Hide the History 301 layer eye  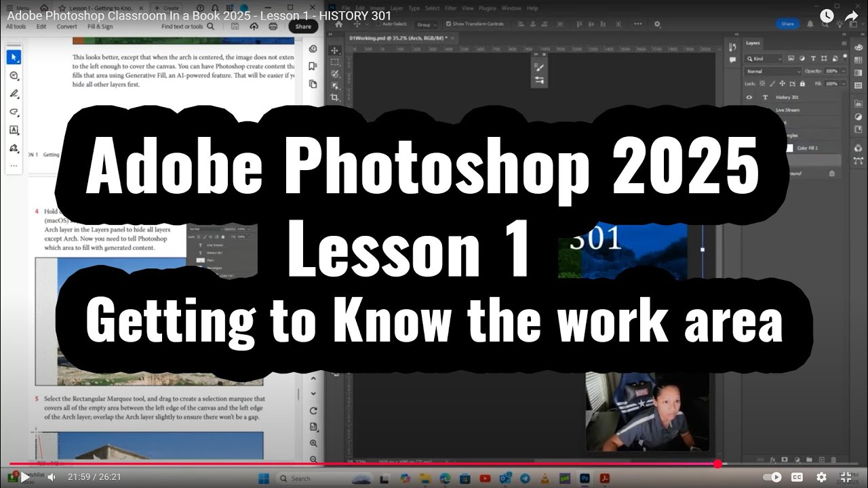tap(749, 97)
